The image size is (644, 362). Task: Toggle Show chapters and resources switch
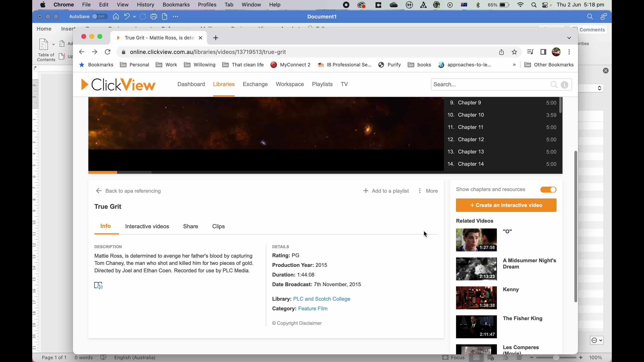point(548,190)
